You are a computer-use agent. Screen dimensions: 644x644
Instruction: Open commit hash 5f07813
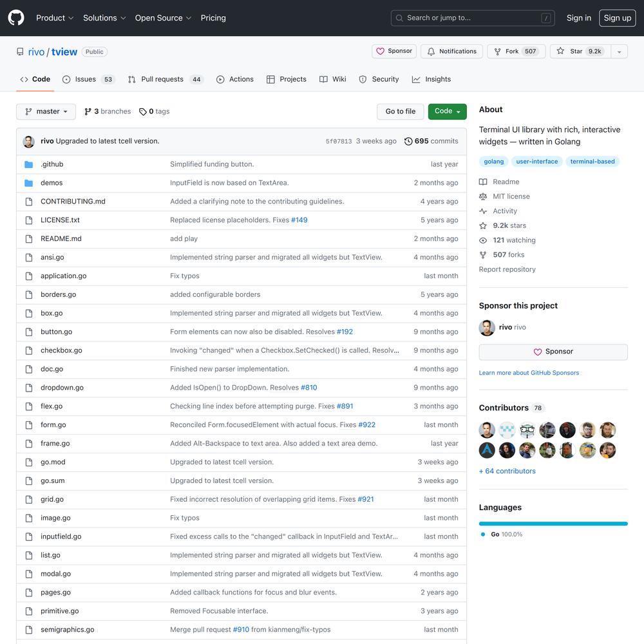click(339, 141)
